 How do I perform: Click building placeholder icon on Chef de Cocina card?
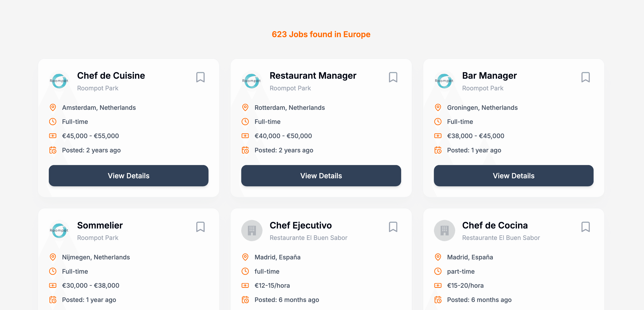(444, 230)
